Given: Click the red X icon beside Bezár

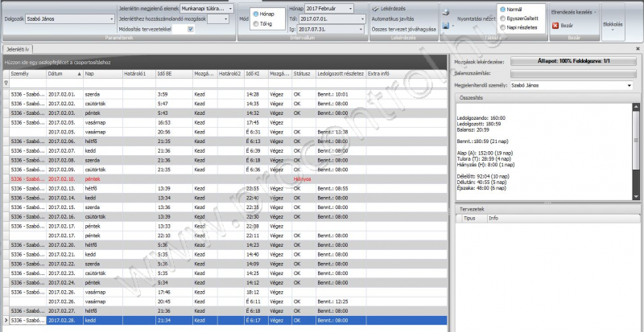Looking at the screenshot, I should coord(555,26).
